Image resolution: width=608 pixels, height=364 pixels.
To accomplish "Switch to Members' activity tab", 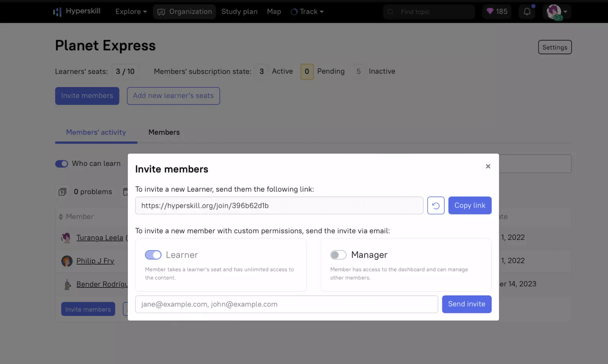I will pos(96,132).
